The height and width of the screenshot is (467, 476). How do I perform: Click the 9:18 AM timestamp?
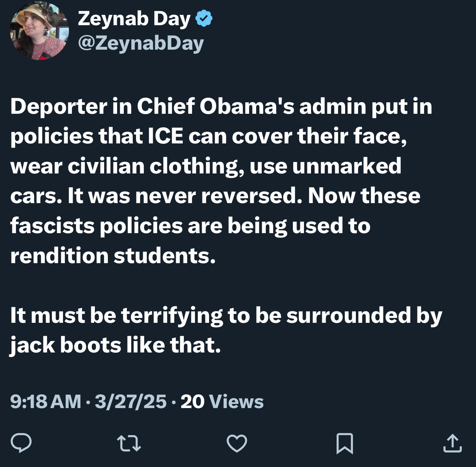(46, 401)
